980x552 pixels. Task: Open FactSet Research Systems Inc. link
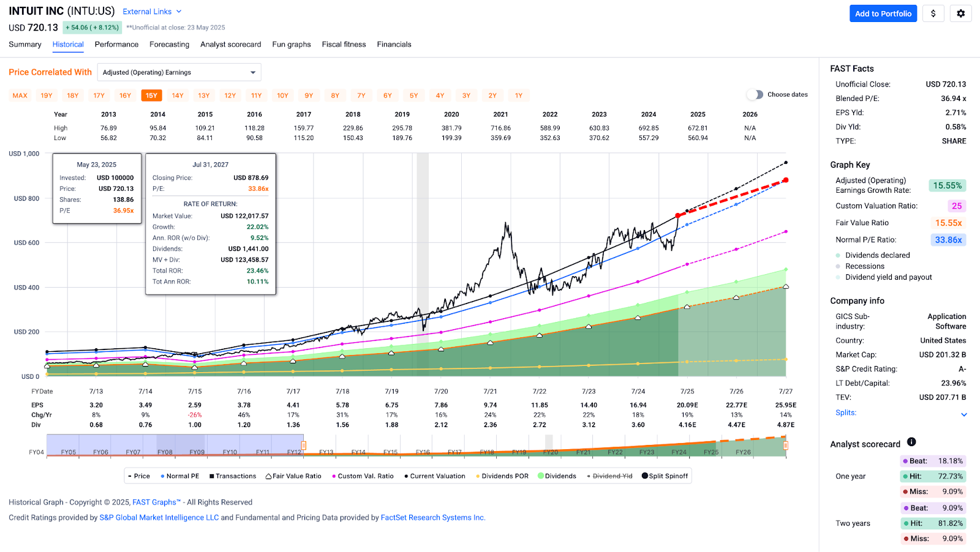pyautogui.click(x=433, y=518)
